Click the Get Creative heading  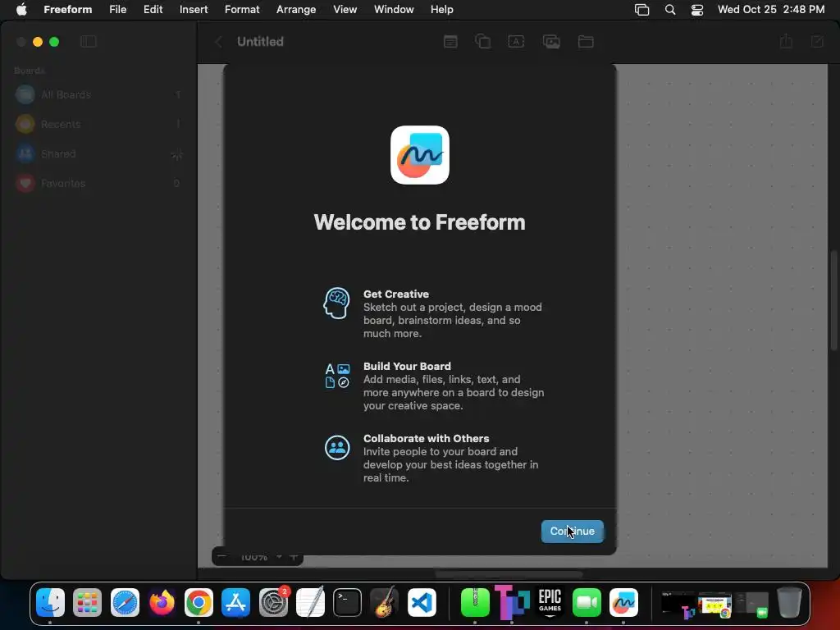396,294
